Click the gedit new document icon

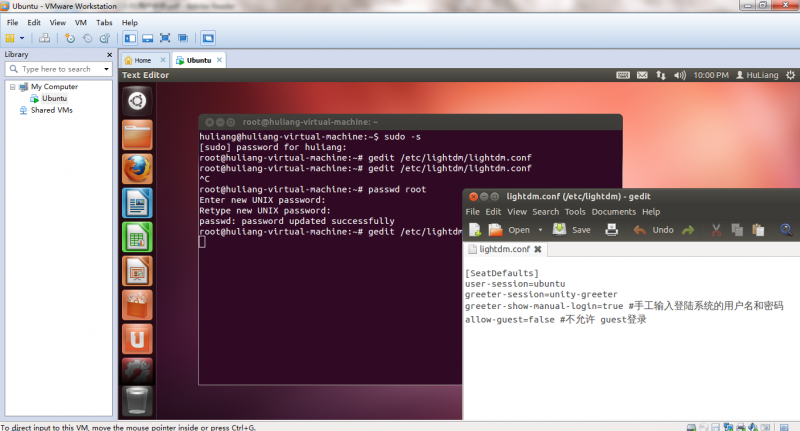[x=474, y=230]
